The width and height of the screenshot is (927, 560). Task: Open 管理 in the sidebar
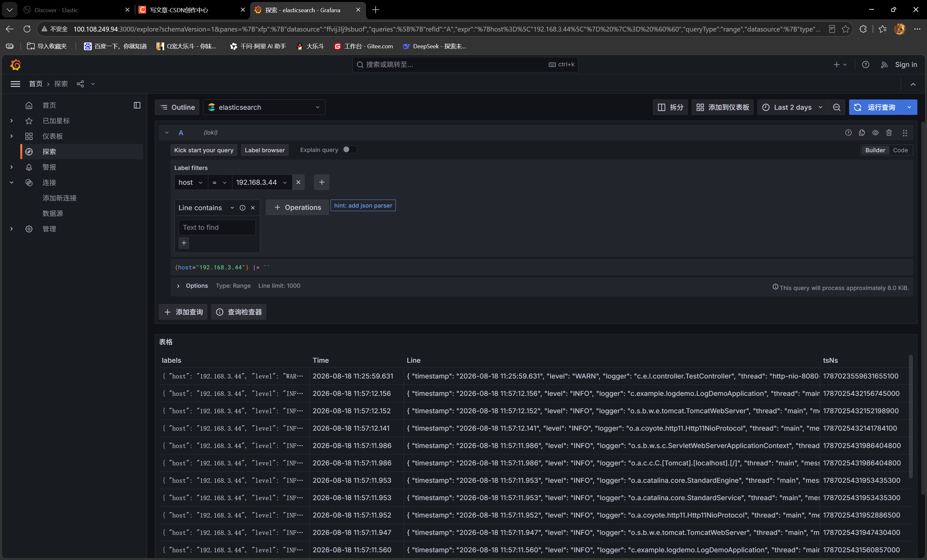click(x=49, y=229)
